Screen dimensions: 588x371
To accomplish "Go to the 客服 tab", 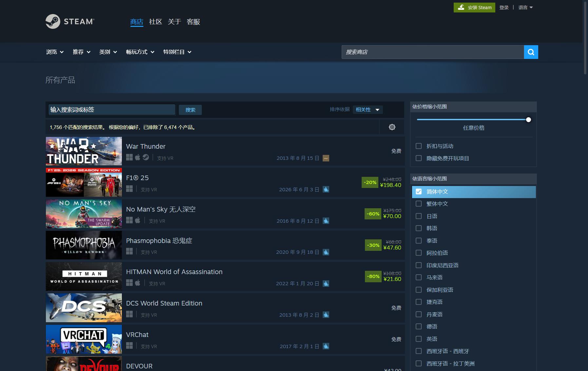I will (193, 22).
